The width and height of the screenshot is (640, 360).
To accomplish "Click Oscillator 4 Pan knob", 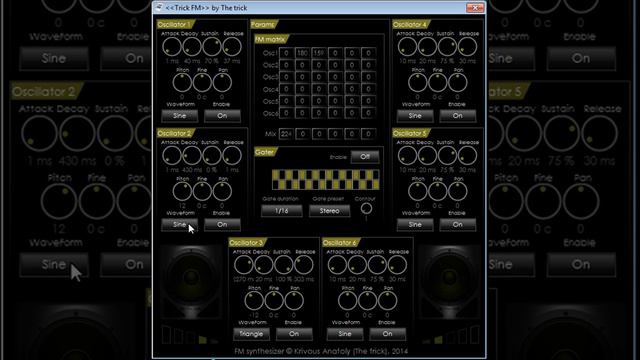I will click(x=458, y=82).
